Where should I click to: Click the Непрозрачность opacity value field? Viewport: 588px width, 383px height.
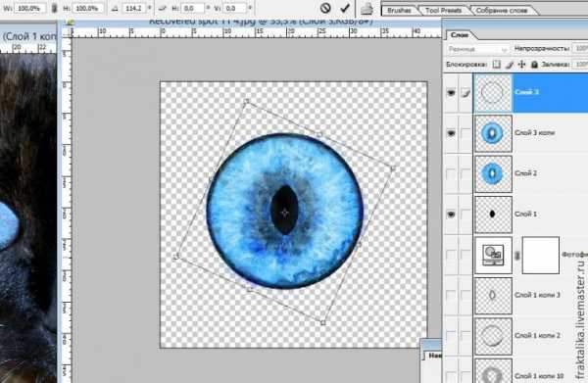coord(580,48)
